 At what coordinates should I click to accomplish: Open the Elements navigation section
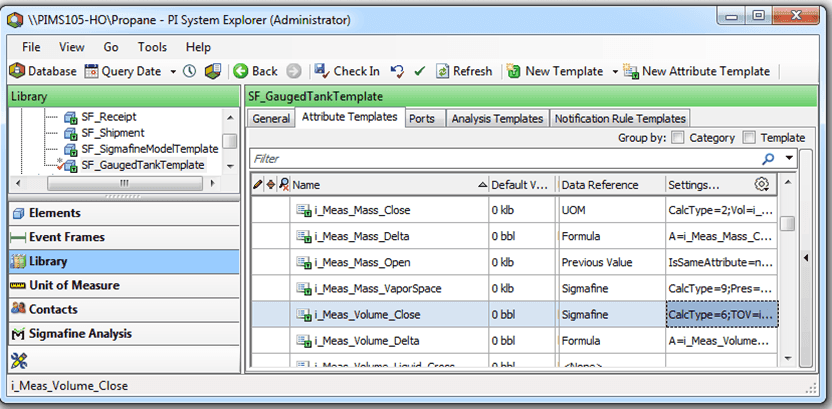coord(123,213)
